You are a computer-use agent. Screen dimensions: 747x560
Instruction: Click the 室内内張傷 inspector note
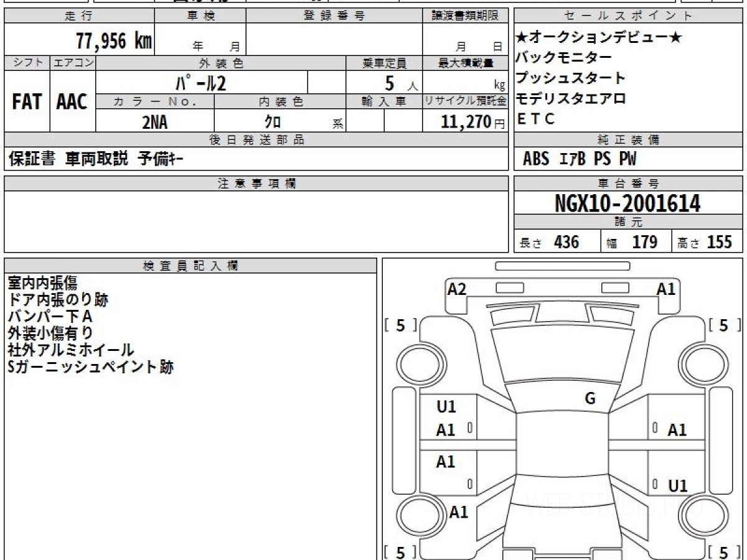[42, 284]
